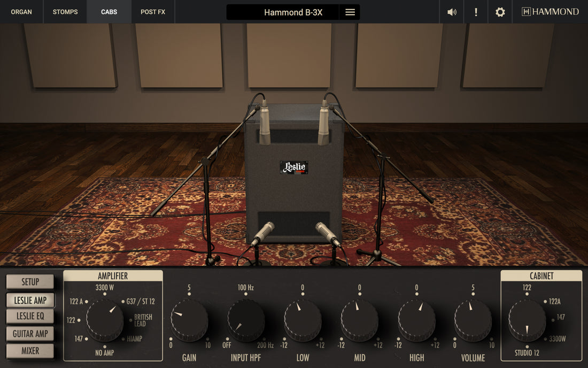Click the LOW EQ knob
This screenshot has height=368, width=588.
click(303, 320)
